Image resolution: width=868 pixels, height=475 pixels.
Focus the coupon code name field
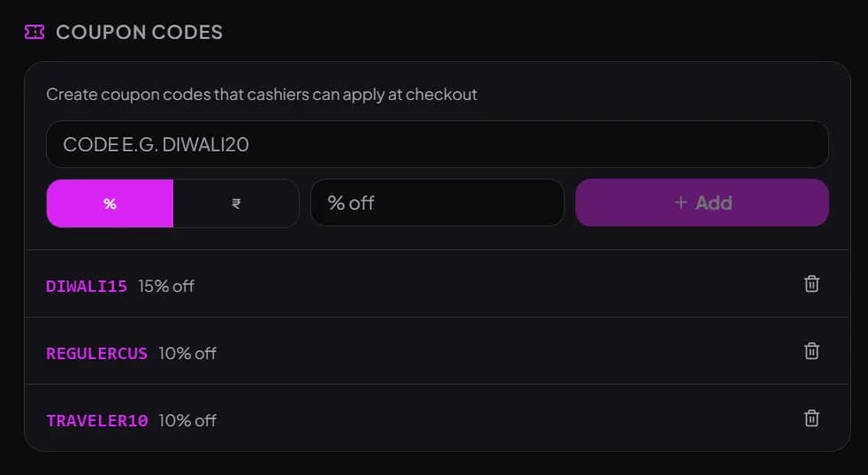(438, 144)
